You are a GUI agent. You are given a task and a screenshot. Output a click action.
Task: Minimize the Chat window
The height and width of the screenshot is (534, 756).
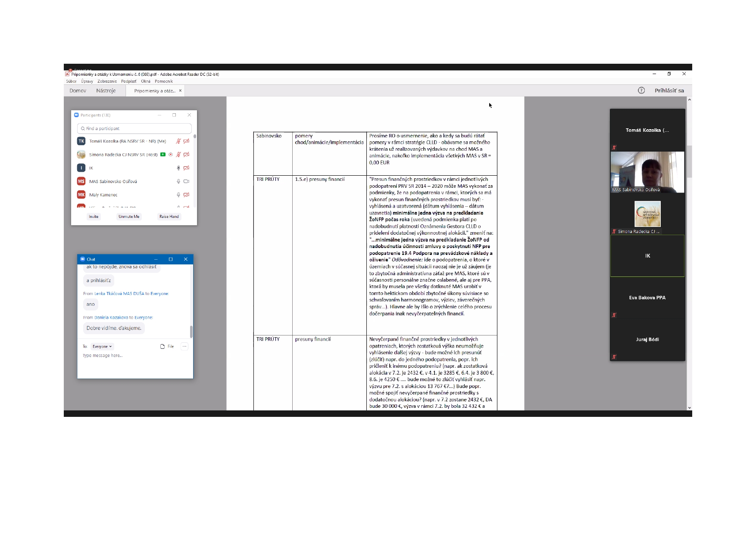click(156, 259)
